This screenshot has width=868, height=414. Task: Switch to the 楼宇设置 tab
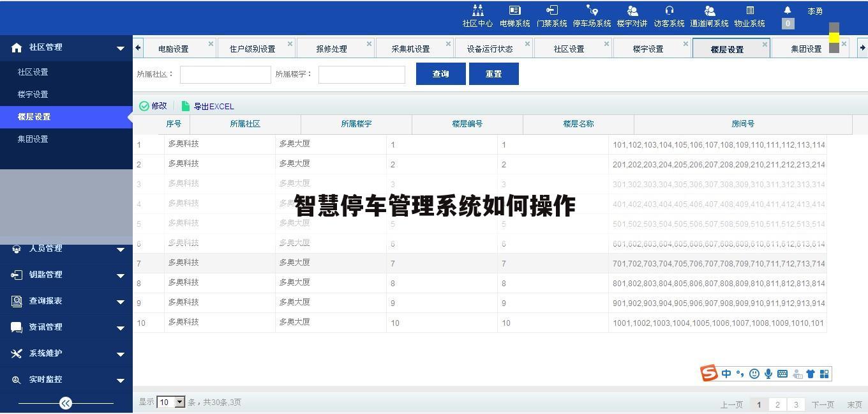pos(648,49)
